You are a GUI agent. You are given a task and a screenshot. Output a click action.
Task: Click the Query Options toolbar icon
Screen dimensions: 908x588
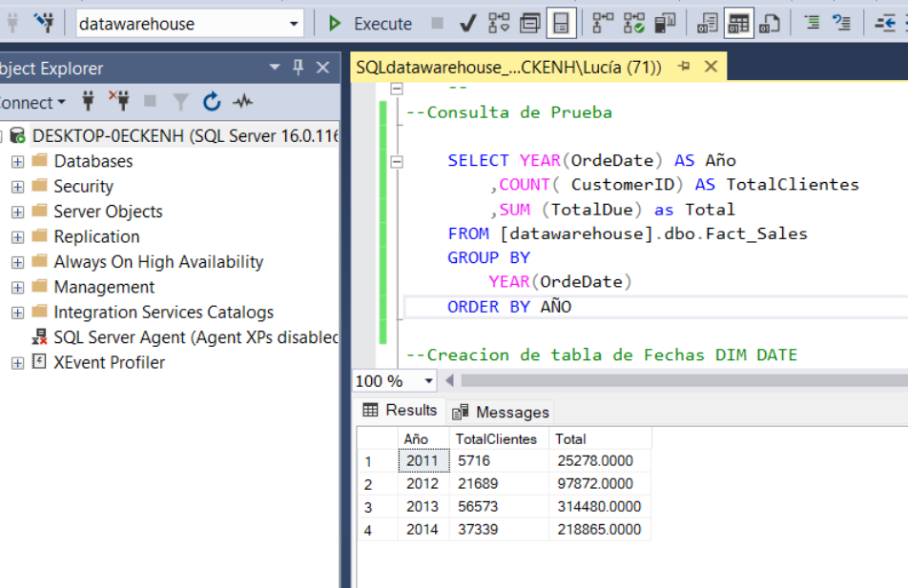click(529, 23)
